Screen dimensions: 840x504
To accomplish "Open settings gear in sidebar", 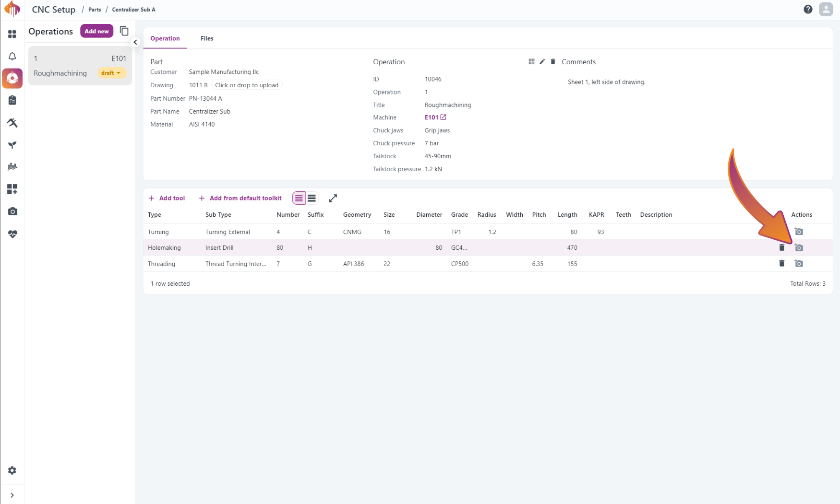I will pyautogui.click(x=12, y=470).
